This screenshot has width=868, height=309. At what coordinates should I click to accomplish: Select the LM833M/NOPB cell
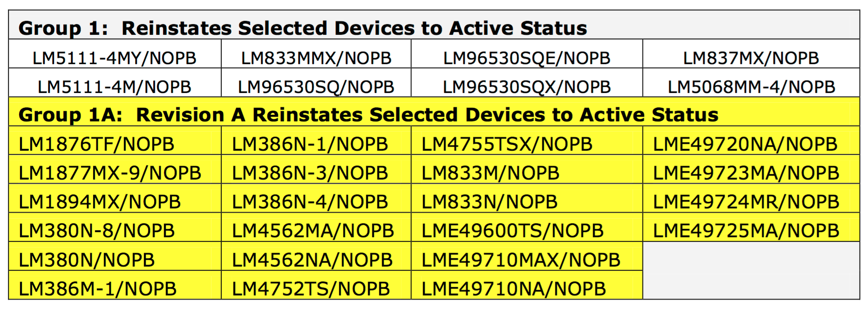[x=527, y=169]
